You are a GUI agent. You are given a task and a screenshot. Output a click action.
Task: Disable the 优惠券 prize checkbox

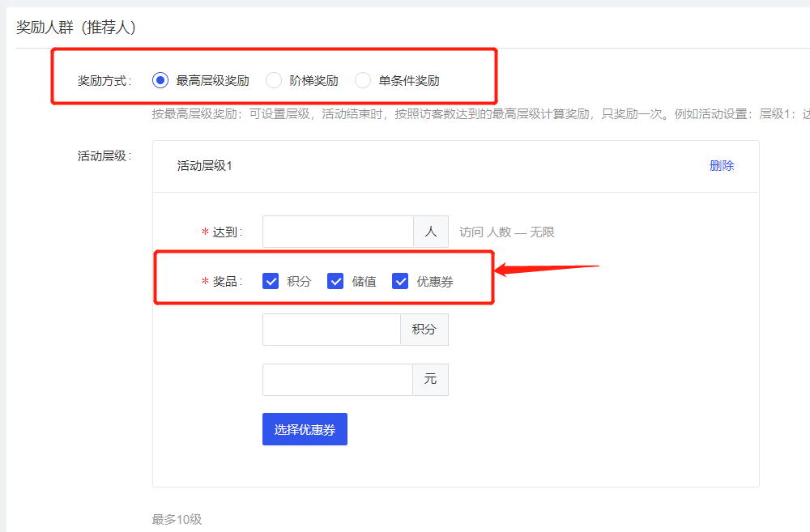point(400,281)
